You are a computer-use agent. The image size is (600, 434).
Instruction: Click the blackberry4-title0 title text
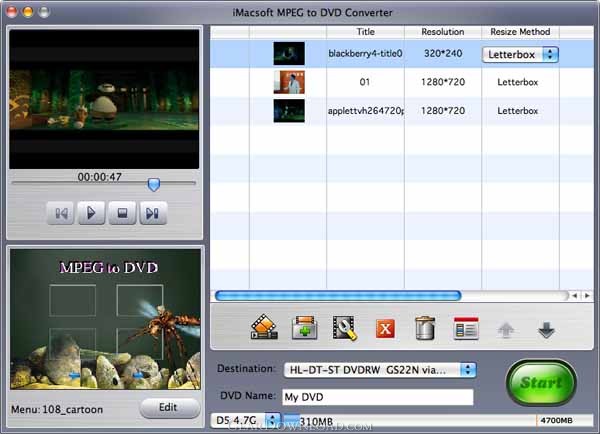pos(365,53)
